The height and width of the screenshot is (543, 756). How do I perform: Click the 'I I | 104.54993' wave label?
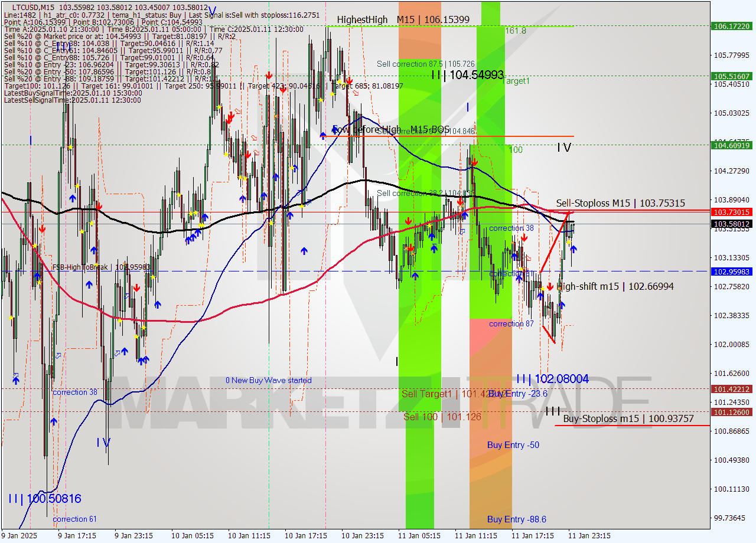click(x=467, y=74)
